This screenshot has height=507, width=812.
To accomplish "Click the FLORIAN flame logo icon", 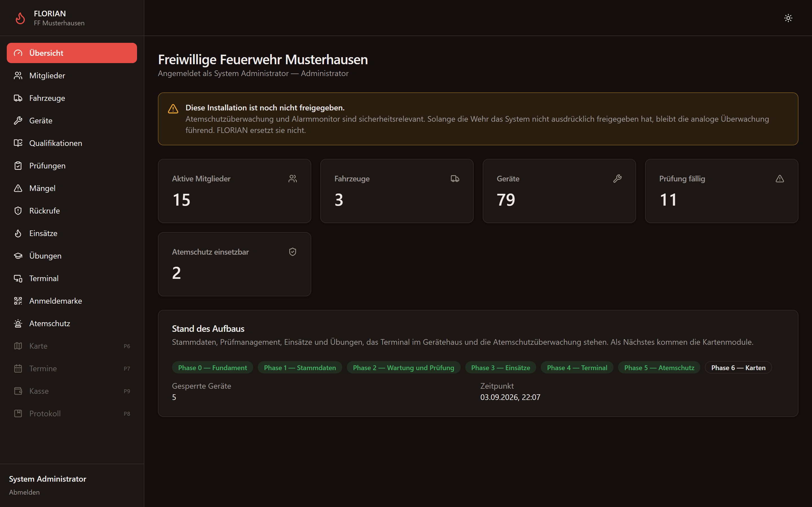I will click(x=20, y=18).
